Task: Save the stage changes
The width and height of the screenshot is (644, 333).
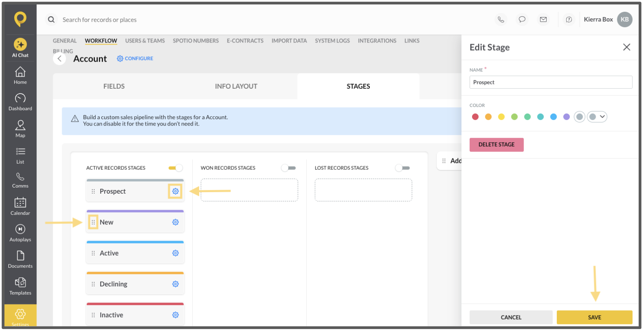Action: coord(595,318)
